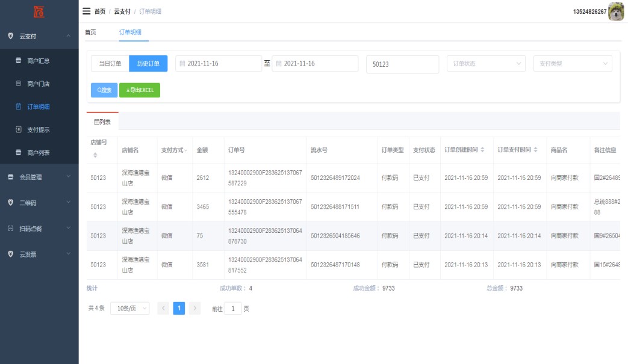Click the store number input field 50123
The height and width of the screenshot is (364, 628).
(402, 64)
